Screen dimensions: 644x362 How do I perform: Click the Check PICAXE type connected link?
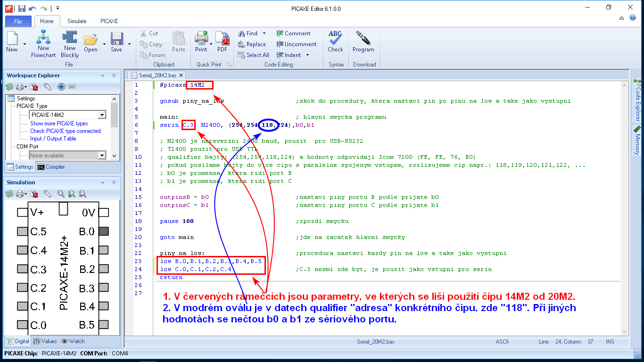(66, 131)
